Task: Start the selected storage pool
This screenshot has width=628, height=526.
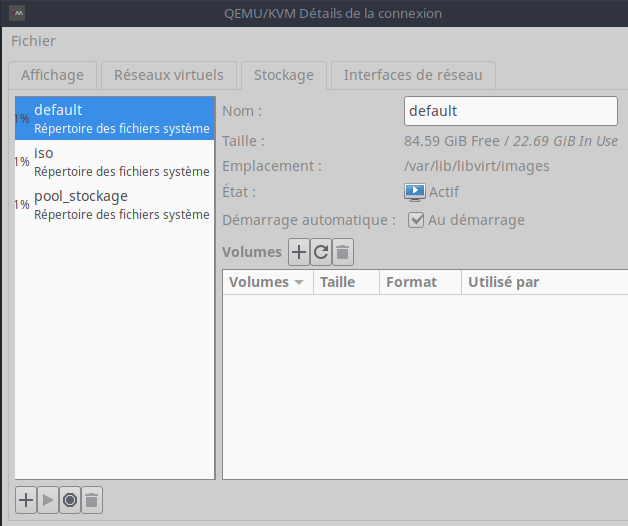Action: coord(48,500)
